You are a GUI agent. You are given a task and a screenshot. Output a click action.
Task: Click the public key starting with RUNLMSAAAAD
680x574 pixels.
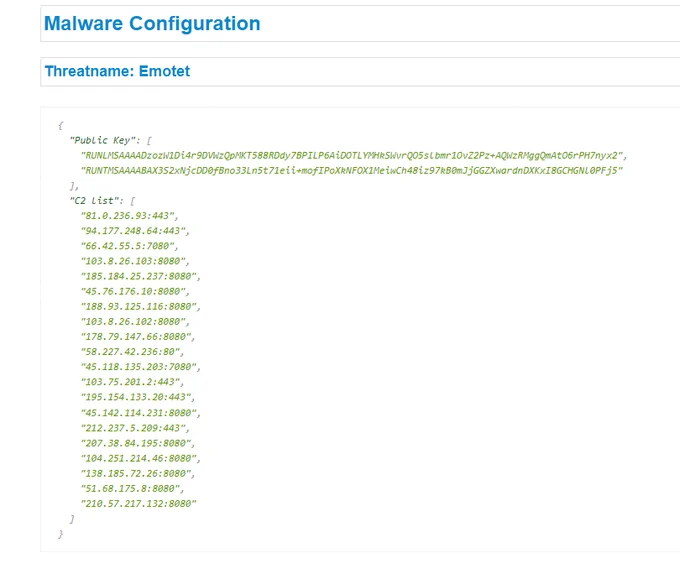click(x=351, y=156)
